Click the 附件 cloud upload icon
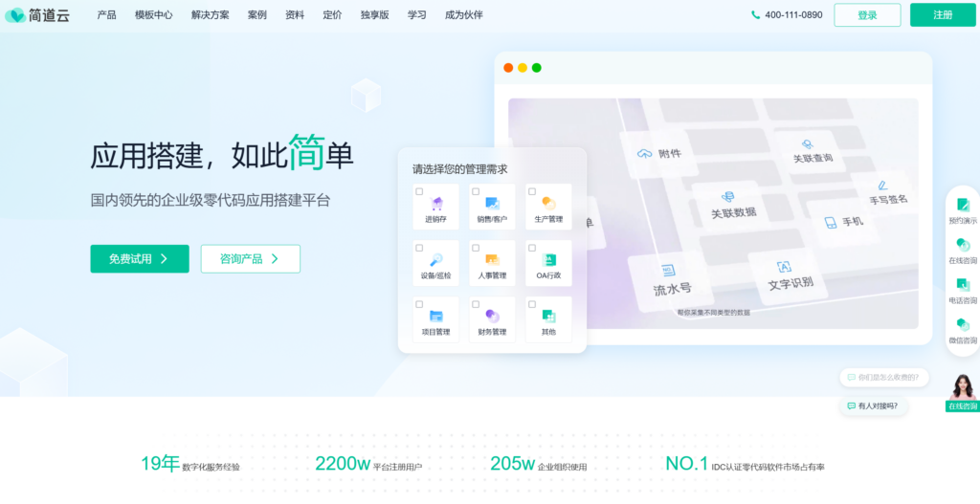Screen dimensions: 980x504 pos(644,154)
